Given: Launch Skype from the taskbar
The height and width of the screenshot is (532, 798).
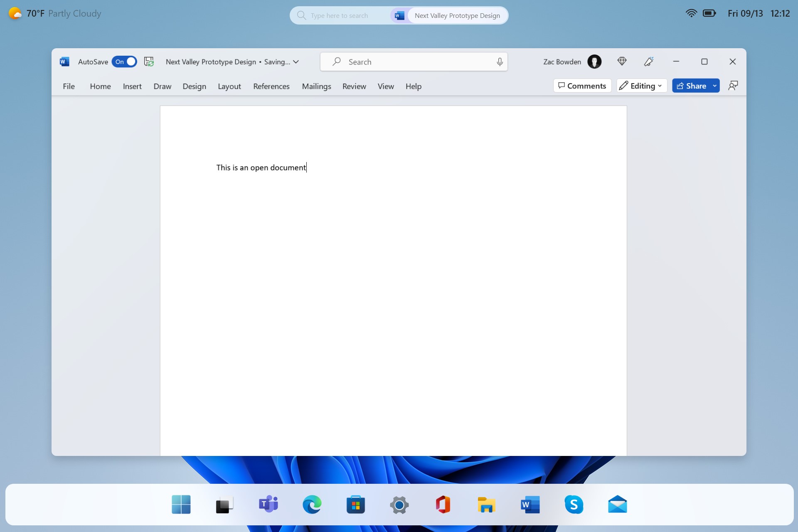Looking at the screenshot, I should click(574, 504).
